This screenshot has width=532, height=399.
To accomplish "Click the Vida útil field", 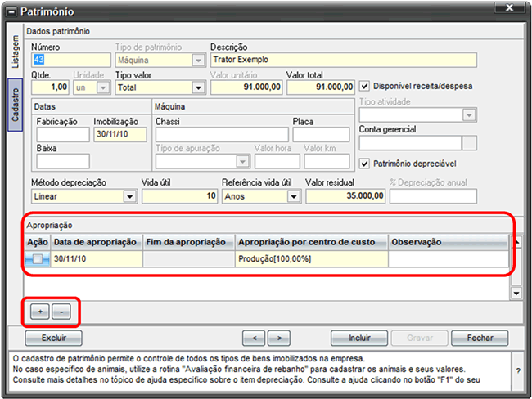I will pos(180,196).
